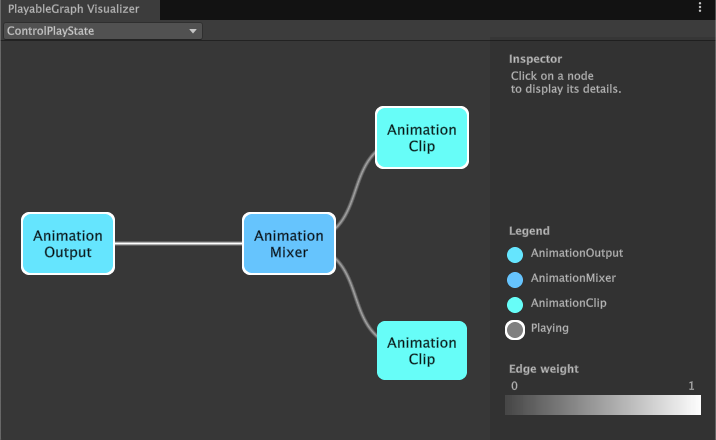Click the AnimationClip legend color circle
The height and width of the screenshot is (440, 716).
pyautogui.click(x=516, y=304)
